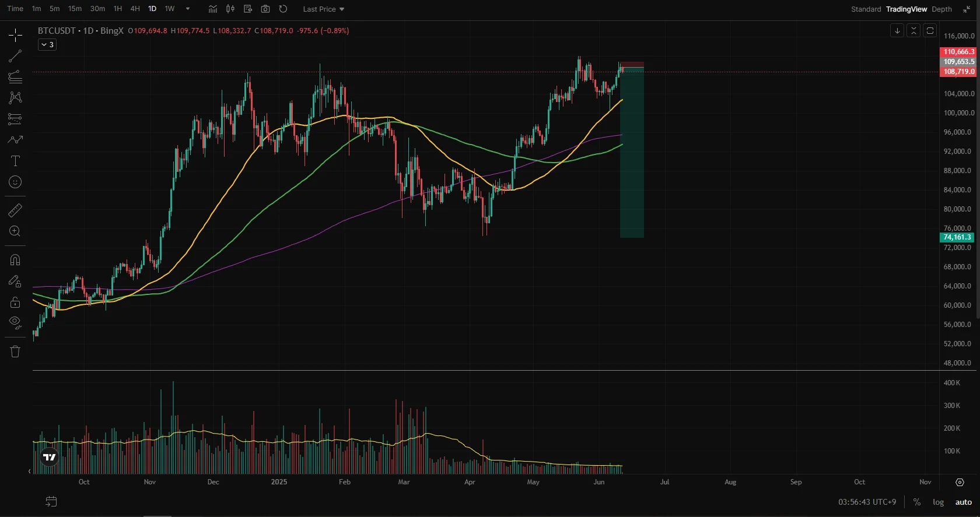Open the Gann and Fibonacci tools
This screenshot has width=980, height=517.
[x=15, y=77]
